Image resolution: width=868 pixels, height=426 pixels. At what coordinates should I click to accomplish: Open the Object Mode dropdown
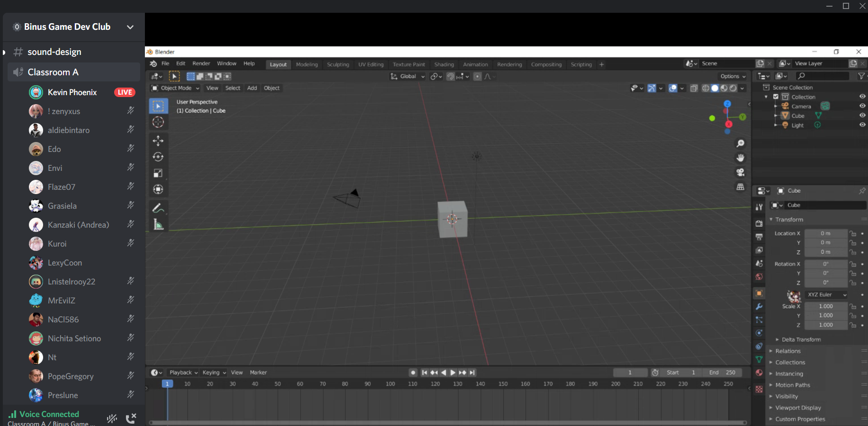coord(174,88)
